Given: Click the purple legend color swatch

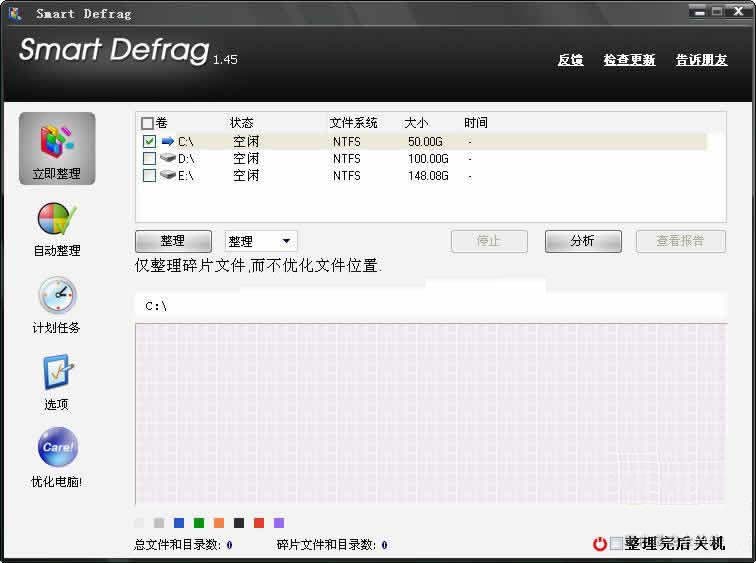Looking at the screenshot, I should (x=279, y=523).
